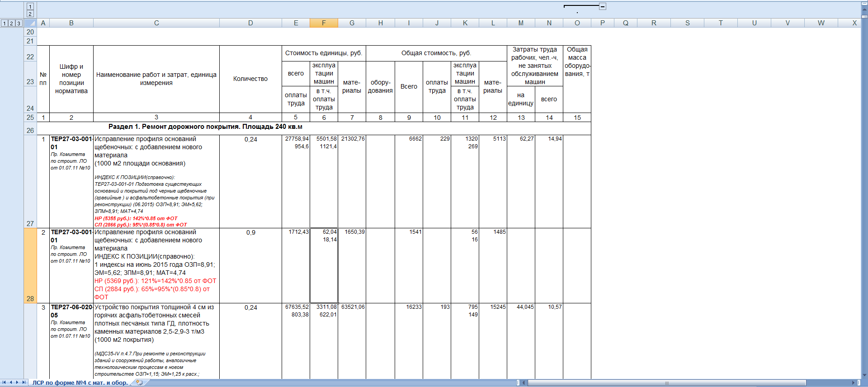Viewport: 868px width, 387px height.
Task: Select column header K
Action: [465, 23]
